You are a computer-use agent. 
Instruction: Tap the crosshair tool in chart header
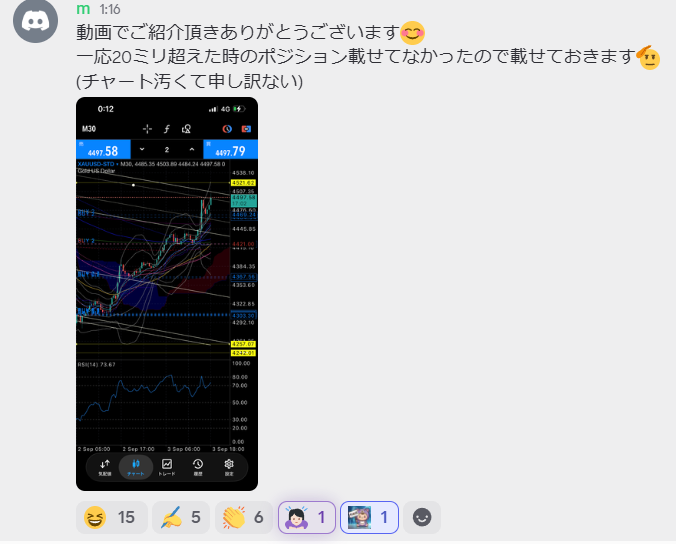point(147,129)
